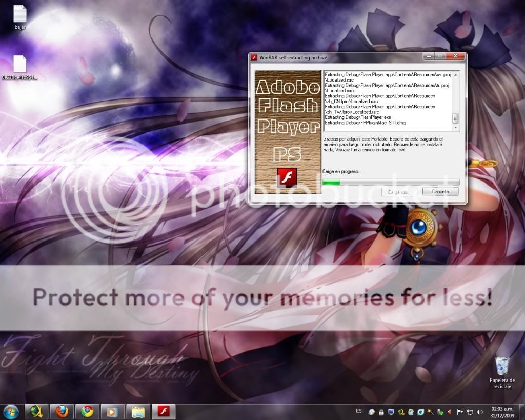The width and height of the screenshot is (525, 420).
Task: Click the extraction log scroll up arrow
Action: click(455, 75)
